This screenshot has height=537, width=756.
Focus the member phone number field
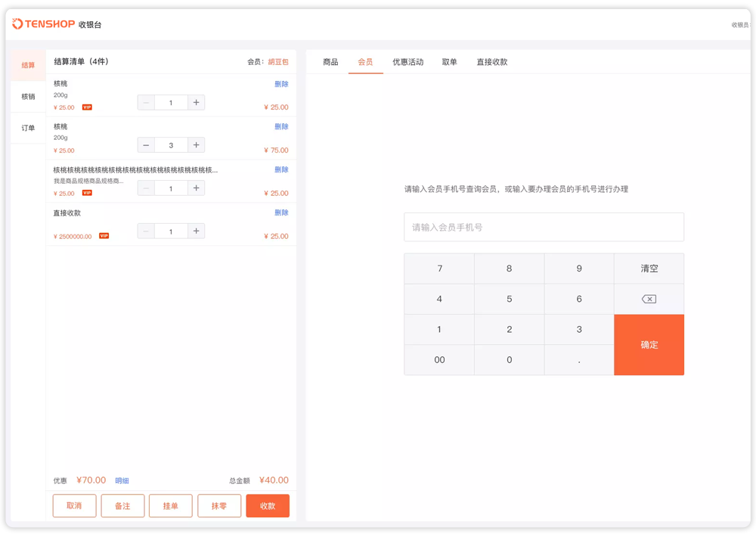pyautogui.click(x=544, y=227)
